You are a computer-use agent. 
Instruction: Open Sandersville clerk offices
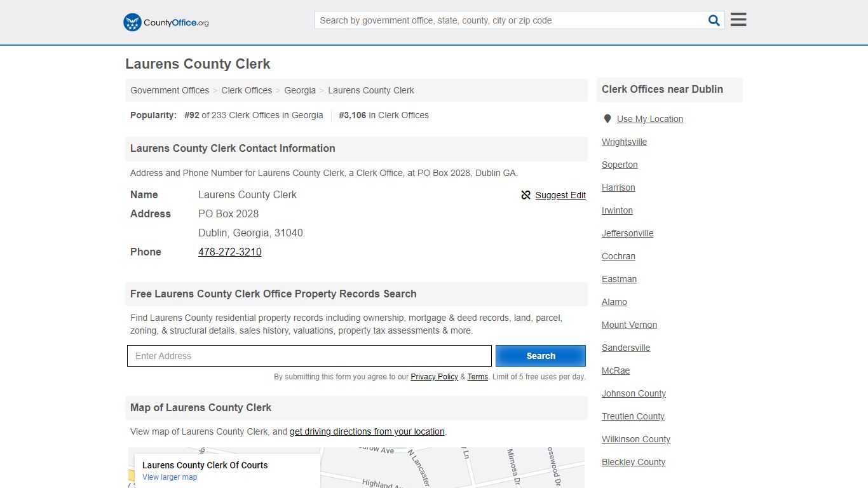pyautogui.click(x=626, y=348)
